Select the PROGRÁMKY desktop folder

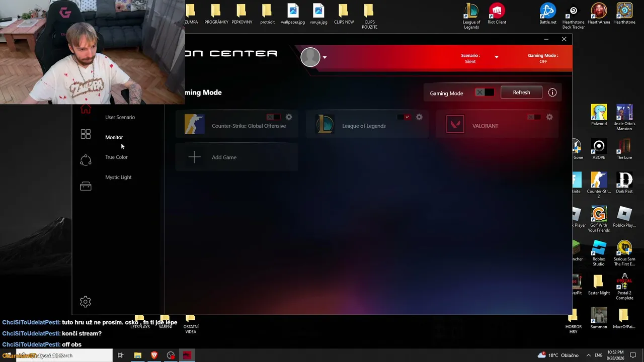(x=216, y=14)
